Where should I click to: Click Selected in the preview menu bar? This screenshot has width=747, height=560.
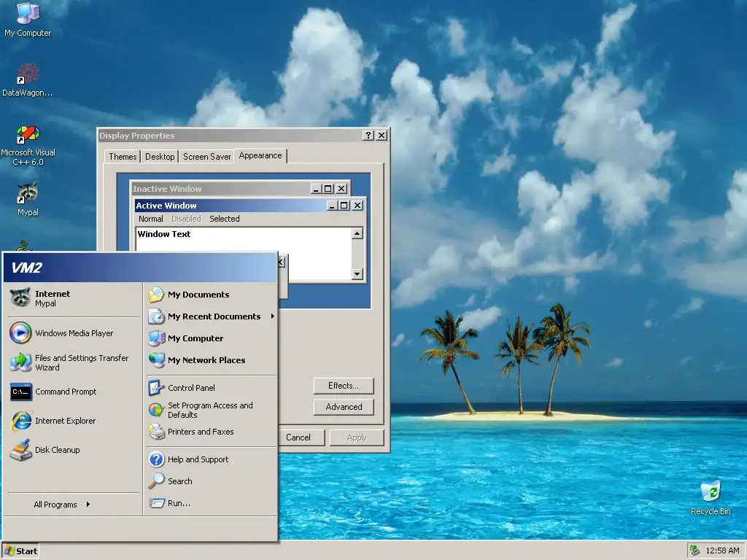[225, 219]
